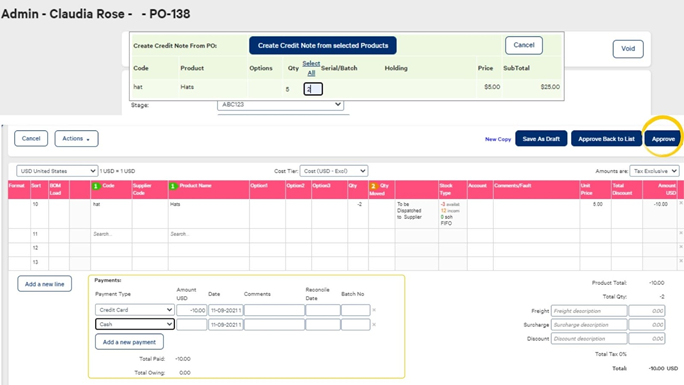The width and height of the screenshot is (684, 385).
Task: Open the Stage dropdown showing ABC123
Action: pos(280,105)
